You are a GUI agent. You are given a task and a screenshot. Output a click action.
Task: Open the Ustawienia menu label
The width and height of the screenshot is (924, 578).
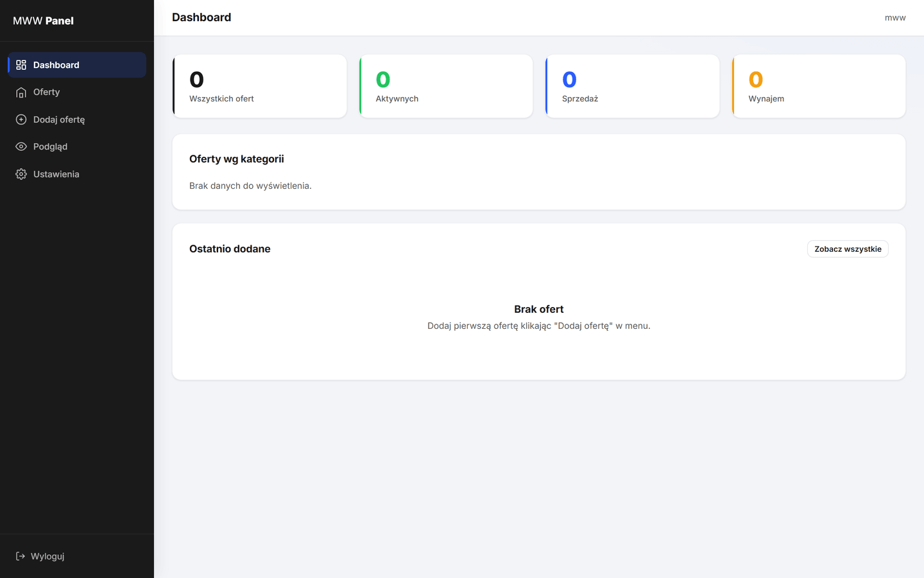(x=56, y=174)
